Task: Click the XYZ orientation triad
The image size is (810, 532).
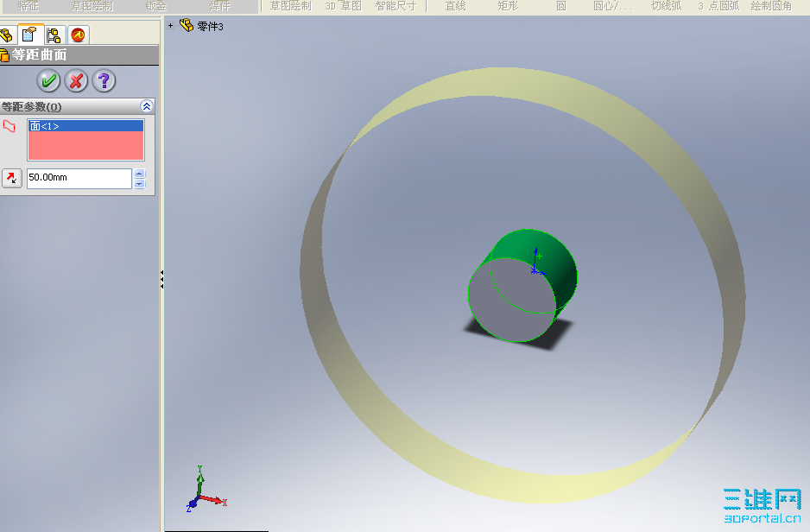Action: [205, 490]
